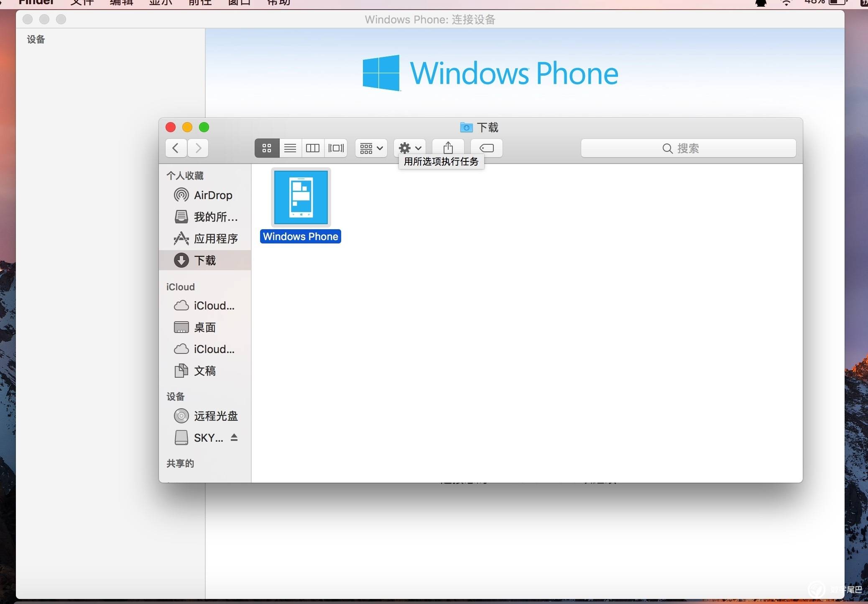
Task: Open 应用程序 applications folder
Action: (205, 238)
